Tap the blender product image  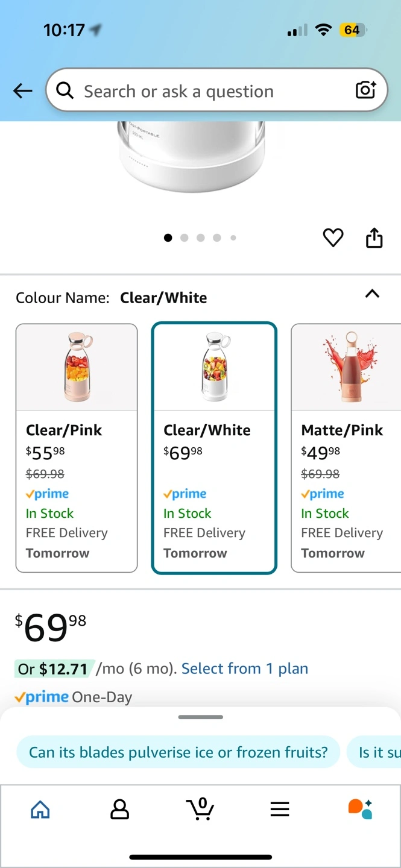(193, 157)
